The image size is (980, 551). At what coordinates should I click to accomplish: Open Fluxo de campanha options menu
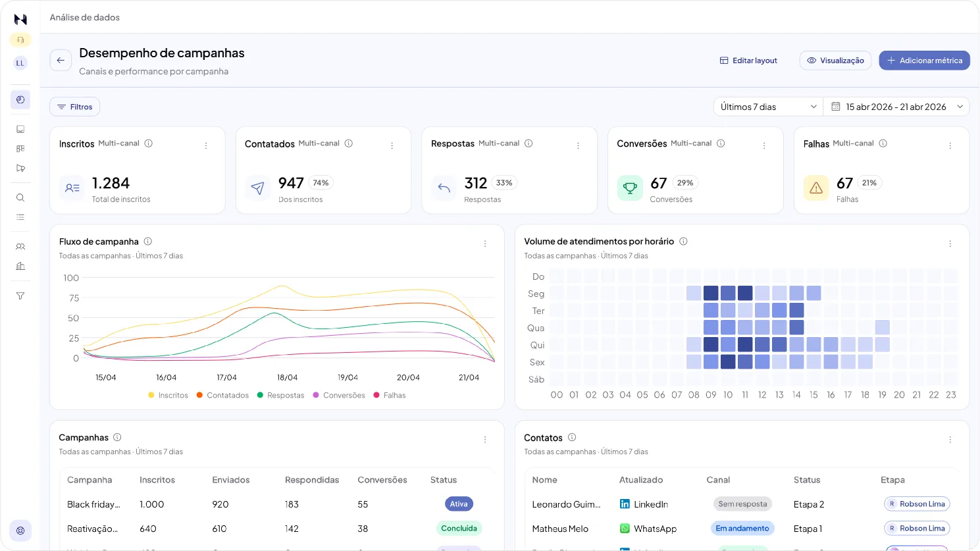(x=485, y=244)
